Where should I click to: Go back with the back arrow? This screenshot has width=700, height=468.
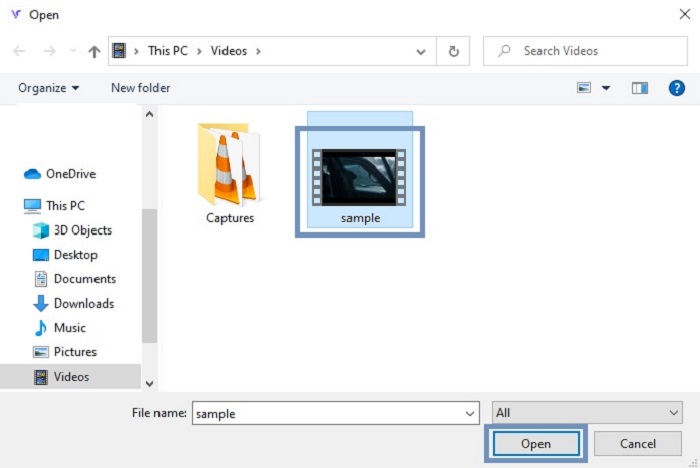point(19,51)
